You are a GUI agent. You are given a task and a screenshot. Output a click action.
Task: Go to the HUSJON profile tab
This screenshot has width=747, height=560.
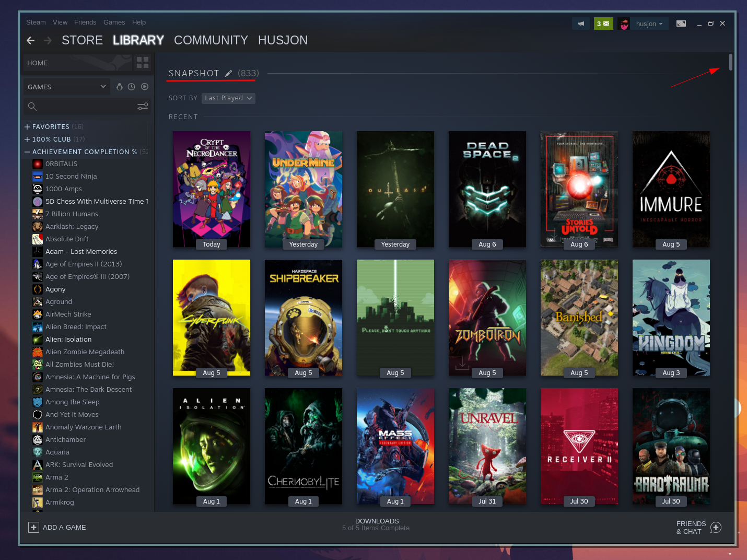click(283, 40)
